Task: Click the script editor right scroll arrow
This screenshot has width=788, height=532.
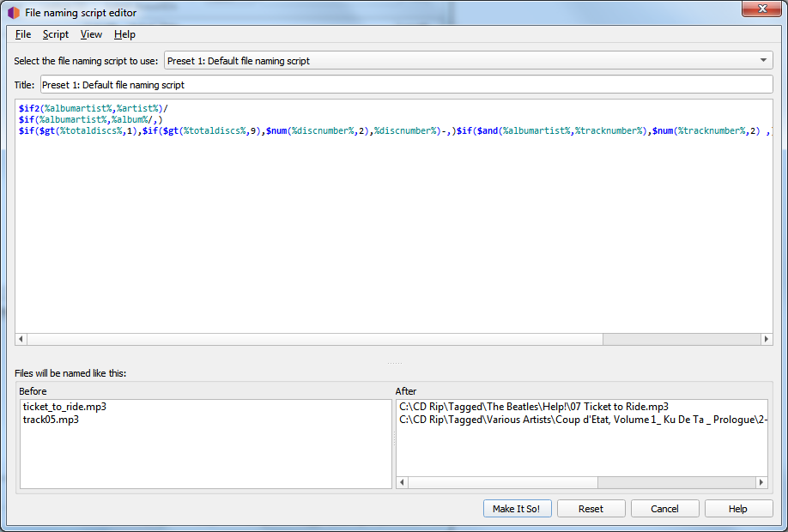Action: [767, 340]
